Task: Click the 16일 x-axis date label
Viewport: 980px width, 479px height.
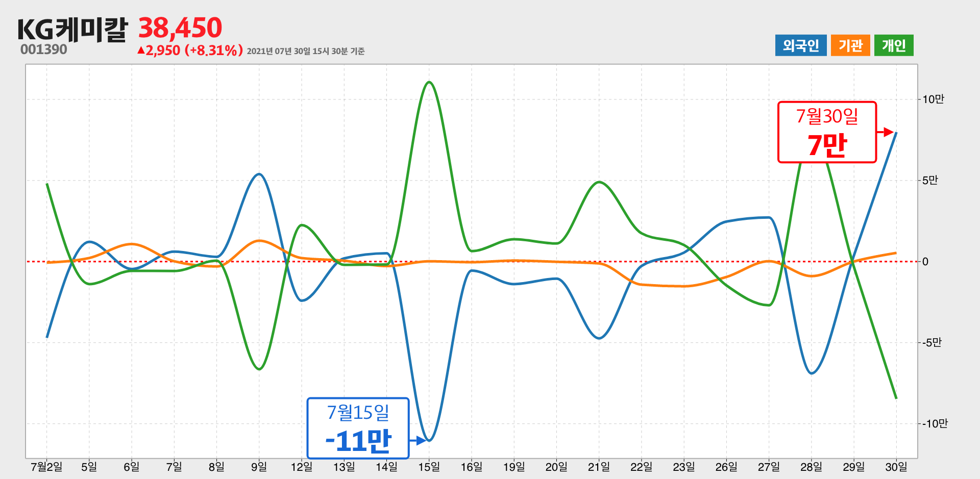Action: click(472, 467)
